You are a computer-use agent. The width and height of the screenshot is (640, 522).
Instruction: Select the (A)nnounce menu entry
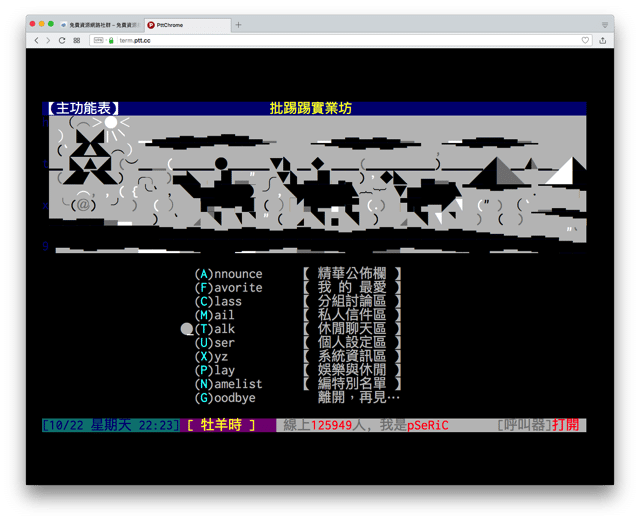(x=228, y=274)
